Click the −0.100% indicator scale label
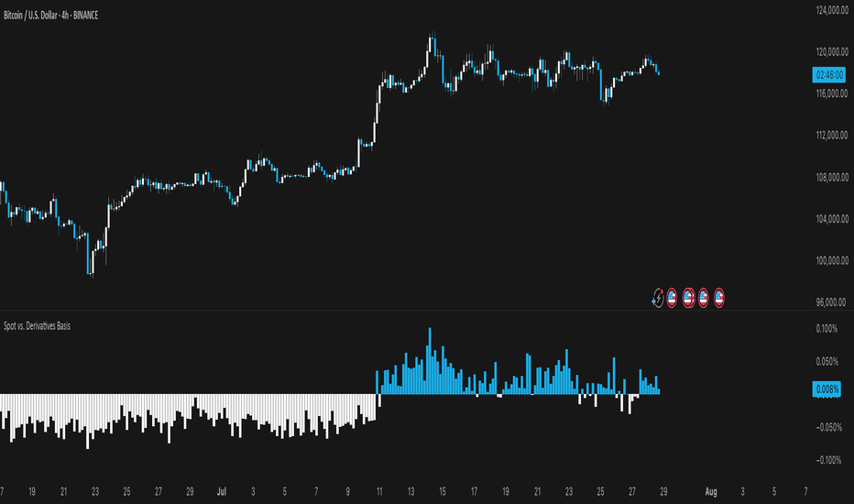 coord(828,460)
